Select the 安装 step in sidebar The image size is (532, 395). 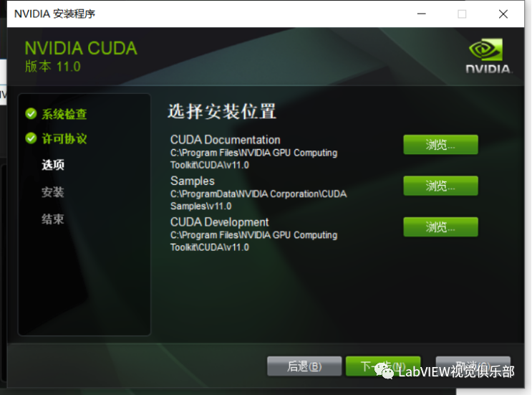[x=53, y=192]
